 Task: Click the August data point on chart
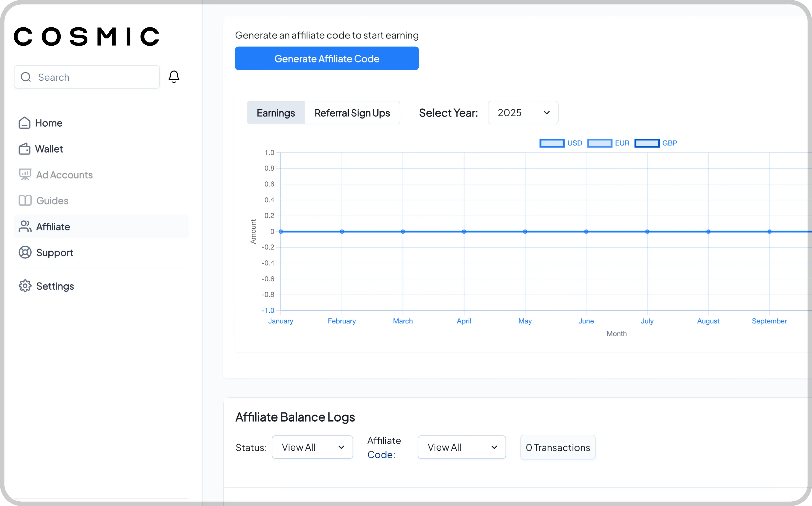[x=708, y=232]
